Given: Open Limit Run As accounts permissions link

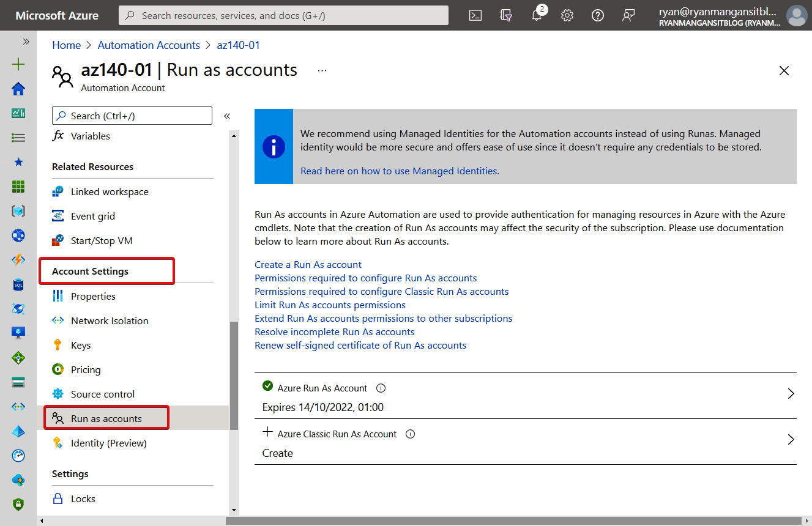Looking at the screenshot, I should (330, 305).
